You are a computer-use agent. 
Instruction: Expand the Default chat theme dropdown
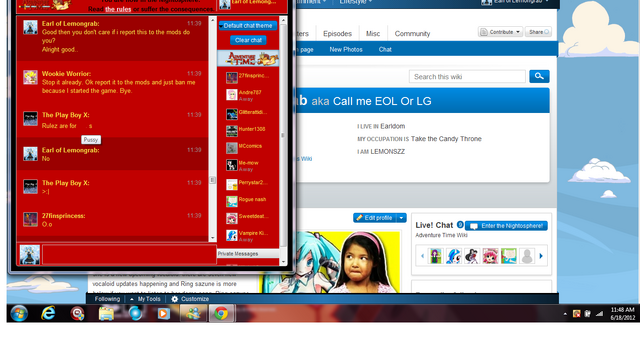click(x=248, y=26)
